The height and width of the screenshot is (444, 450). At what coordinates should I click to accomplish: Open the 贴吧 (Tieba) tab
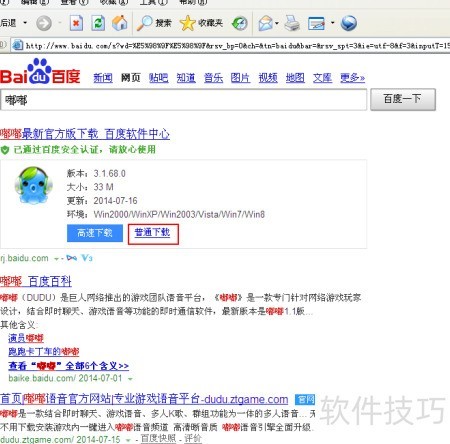[158, 78]
